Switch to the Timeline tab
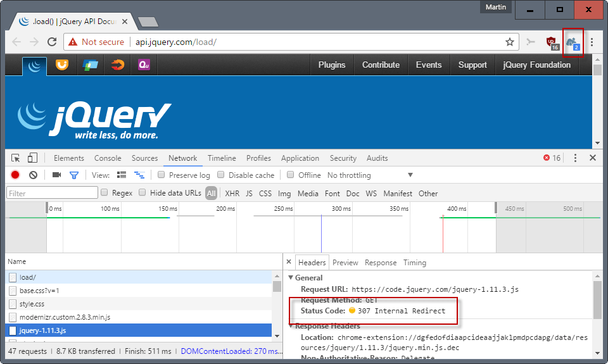The image size is (608, 364). [x=222, y=158]
